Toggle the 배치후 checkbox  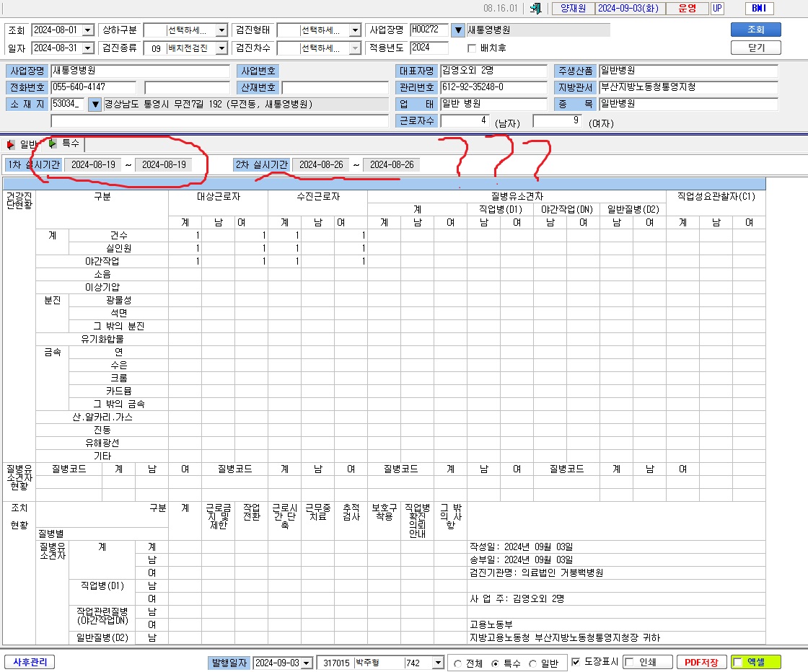point(472,48)
